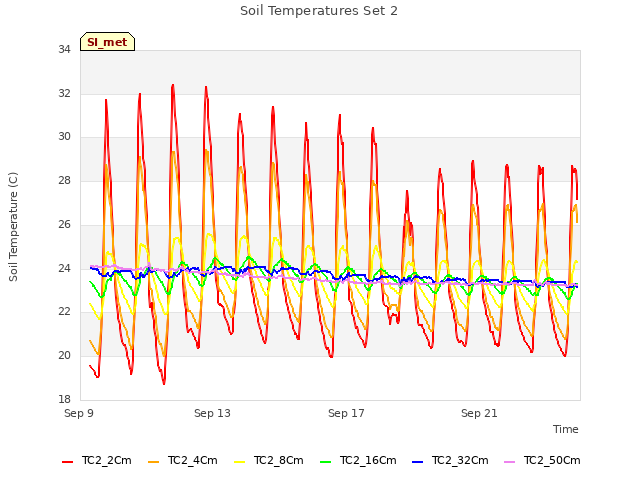Click the green TC2_16Cm legend swatch

[325, 462]
